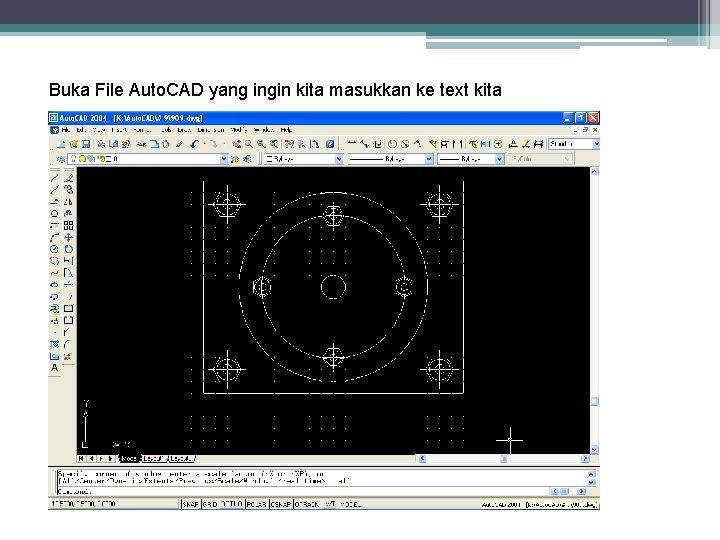The width and height of the screenshot is (720, 540).
Task: Select the Multiline Text tool (A)
Action: [x=55, y=368]
